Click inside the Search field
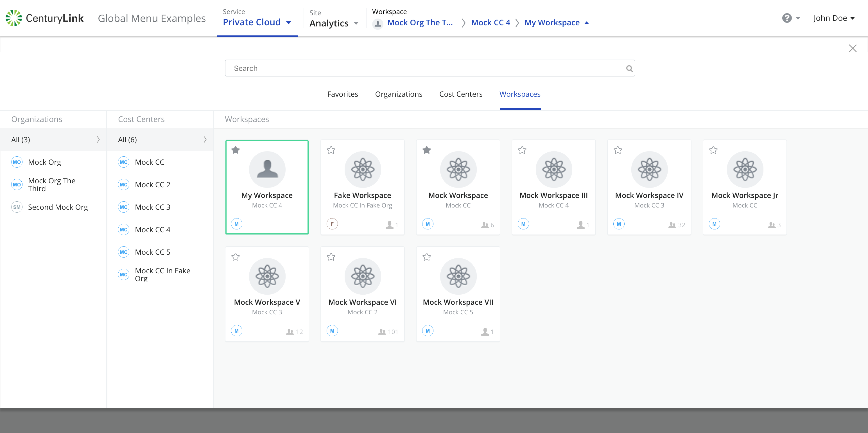The width and height of the screenshot is (868, 433). [430, 68]
